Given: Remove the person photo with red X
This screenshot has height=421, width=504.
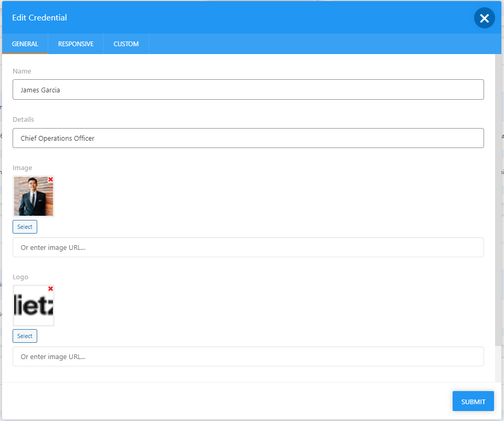Looking at the screenshot, I should click(x=50, y=180).
